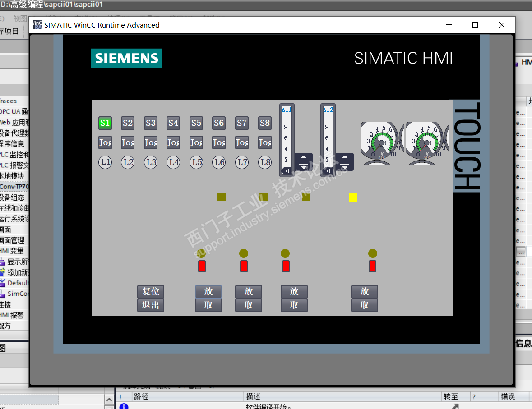
Task: Click the Jog button under S6
Action: (219, 143)
